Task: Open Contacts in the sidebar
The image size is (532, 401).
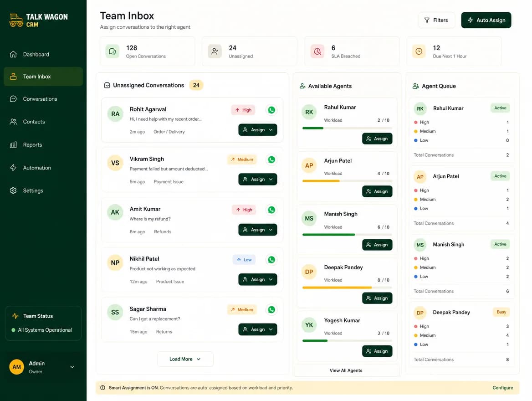Action: (x=43, y=122)
